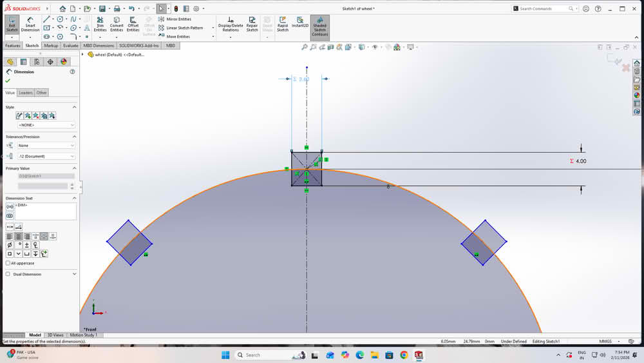This screenshot has height=363, width=644.
Task: Open File Explorer from the taskbar
Action: (375, 355)
